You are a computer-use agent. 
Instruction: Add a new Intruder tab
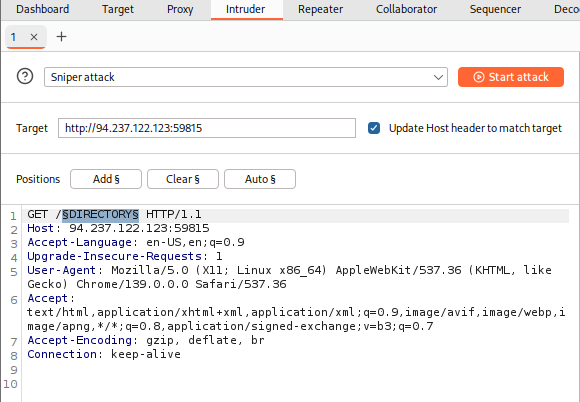click(61, 37)
